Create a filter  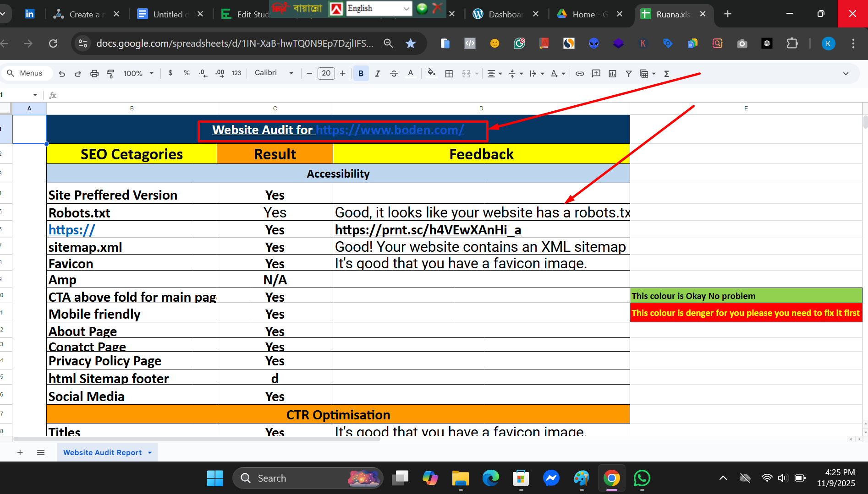coord(628,73)
